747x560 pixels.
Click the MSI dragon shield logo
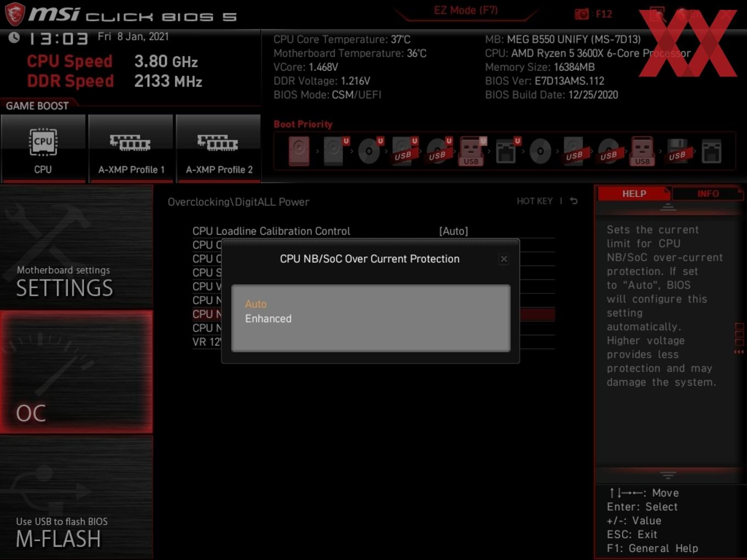click(15, 14)
